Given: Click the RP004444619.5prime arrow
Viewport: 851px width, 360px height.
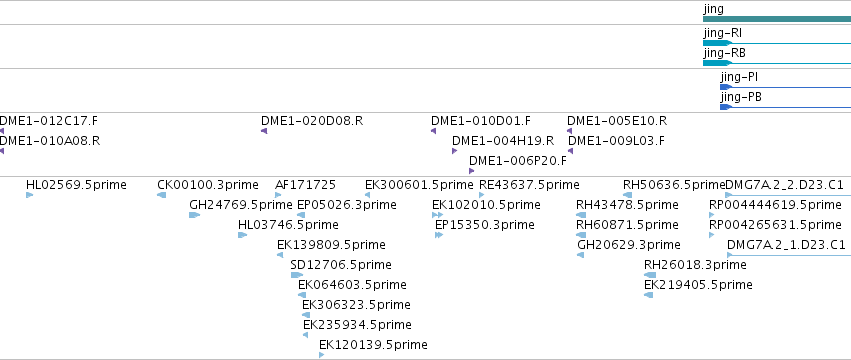Looking at the screenshot, I should 712,215.
